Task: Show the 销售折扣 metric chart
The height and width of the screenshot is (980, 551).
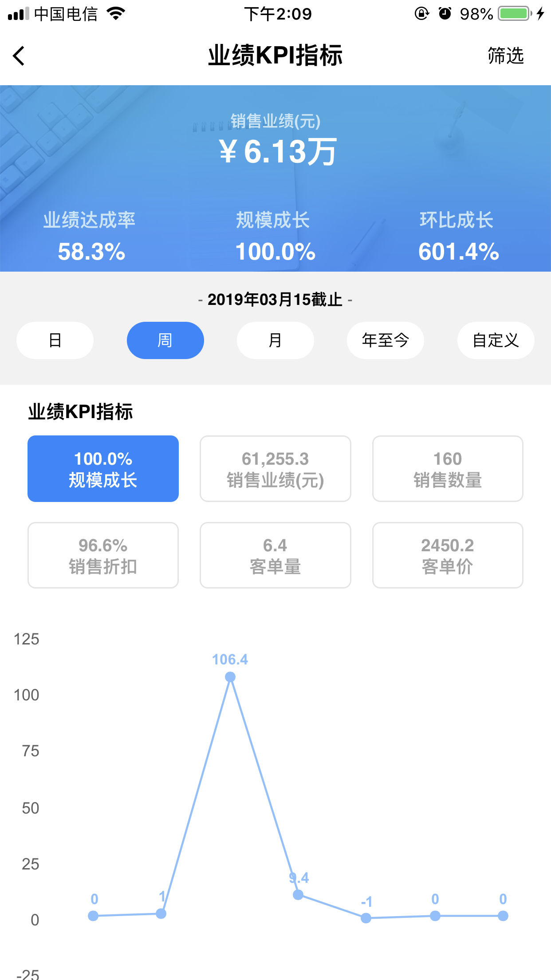Action: (103, 555)
